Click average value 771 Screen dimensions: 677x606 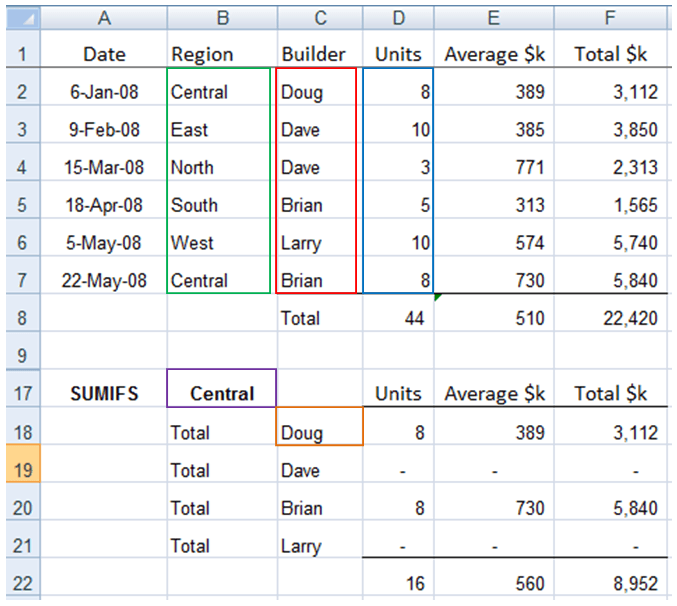coord(494,162)
